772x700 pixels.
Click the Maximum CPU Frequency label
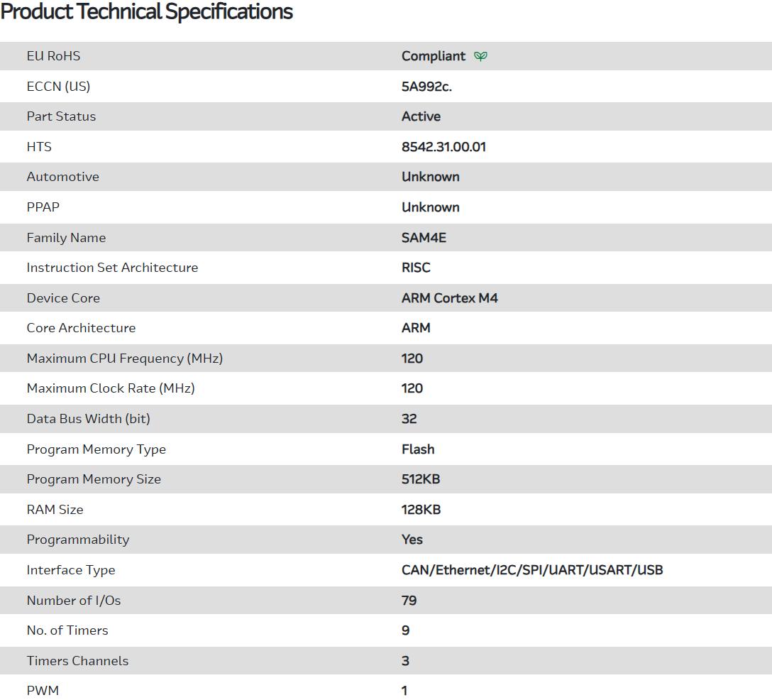(125, 359)
